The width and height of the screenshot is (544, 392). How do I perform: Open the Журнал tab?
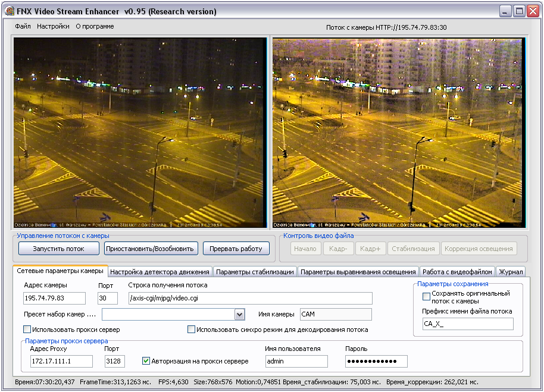tap(511, 272)
